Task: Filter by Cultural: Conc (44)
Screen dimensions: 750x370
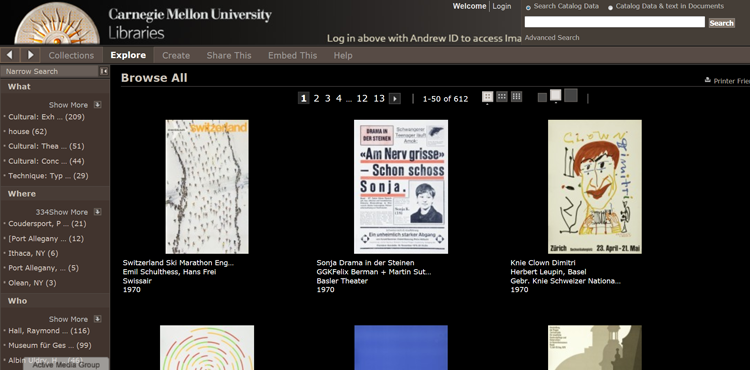Action: pos(46,161)
